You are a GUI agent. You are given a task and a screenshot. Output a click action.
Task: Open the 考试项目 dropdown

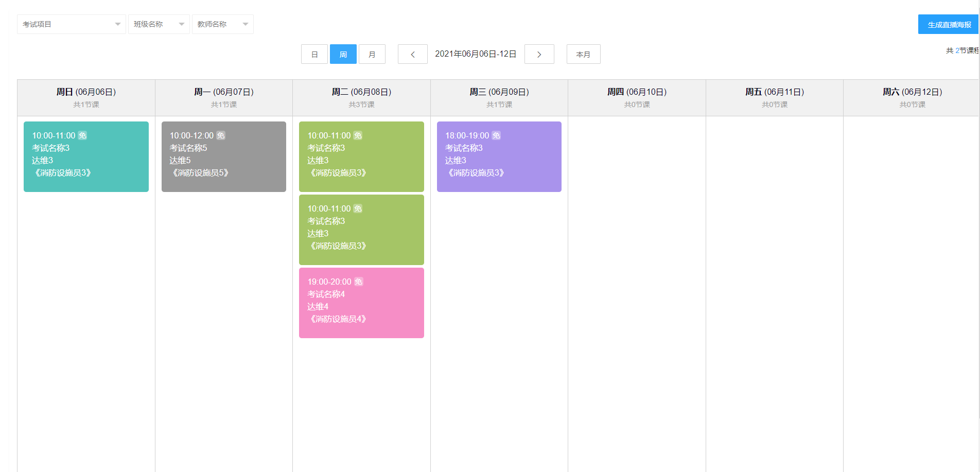(71, 24)
